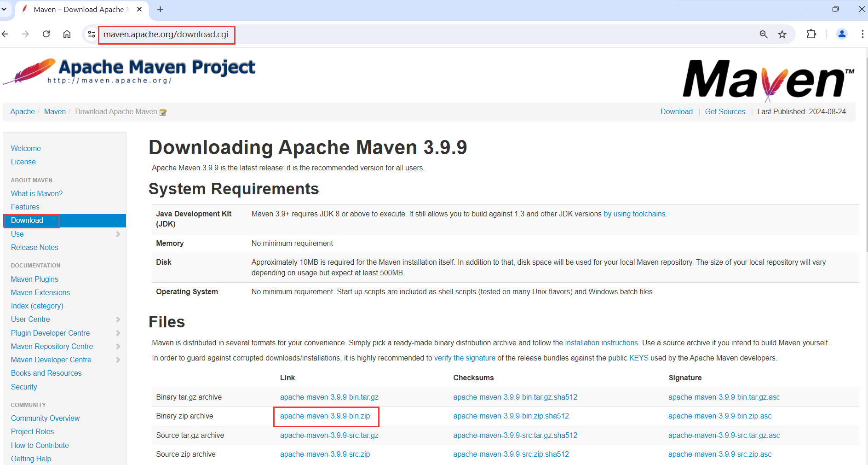Open Community Overview in sidebar

[x=45, y=418]
